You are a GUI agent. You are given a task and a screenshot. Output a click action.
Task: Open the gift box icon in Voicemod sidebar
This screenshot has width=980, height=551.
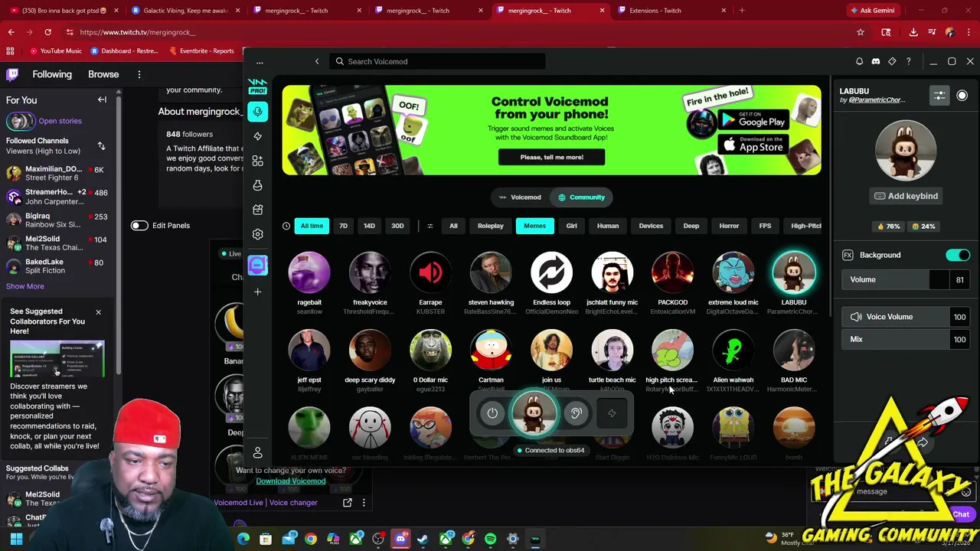coord(257,210)
